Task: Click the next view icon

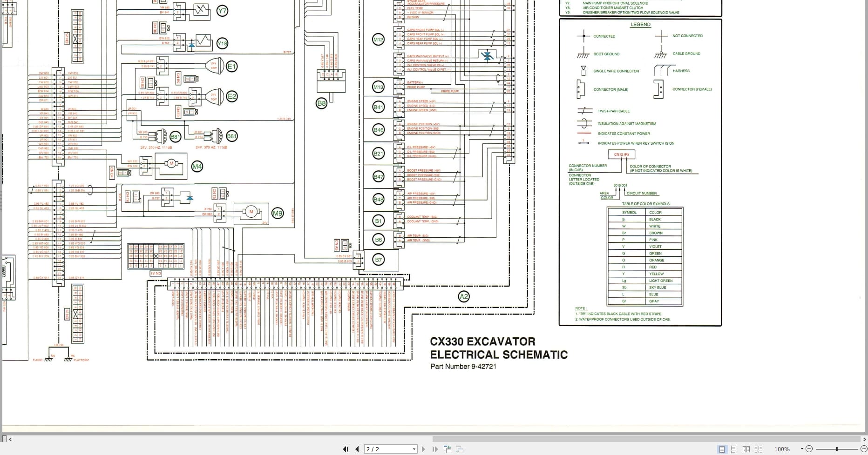Action: tap(460, 449)
